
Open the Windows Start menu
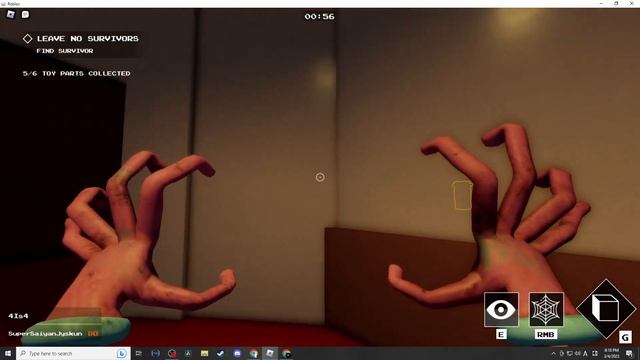click(x=8, y=353)
